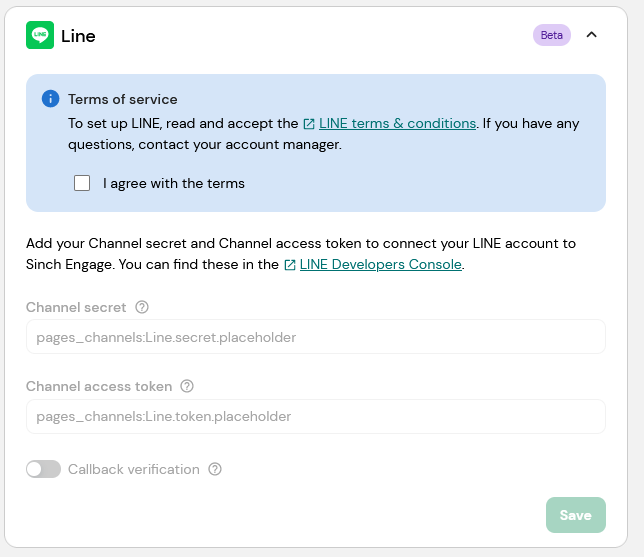Image resolution: width=644 pixels, height=557 pixels.
Task: Click the Channel secret label
Action: [x=76, y=307]
